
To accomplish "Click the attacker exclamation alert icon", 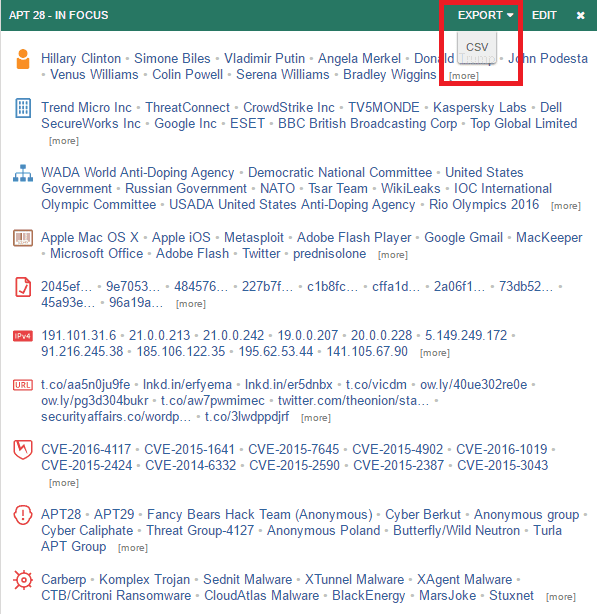I will click(x=23, y=515).
